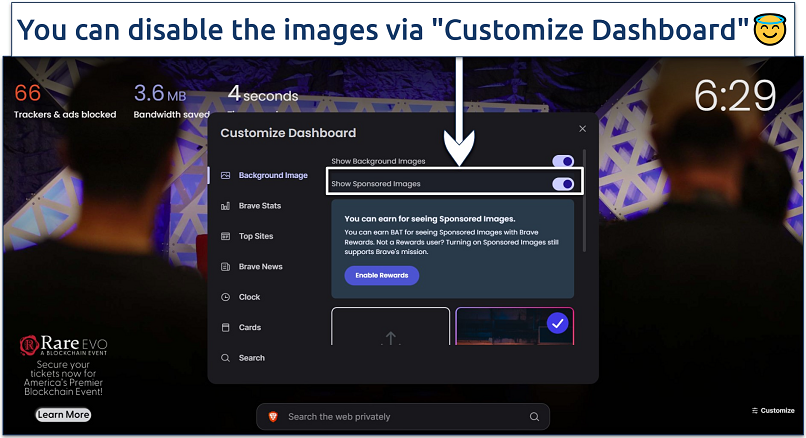
Task: Close the Customize Dashboard dialog
Action: [583, 129]
